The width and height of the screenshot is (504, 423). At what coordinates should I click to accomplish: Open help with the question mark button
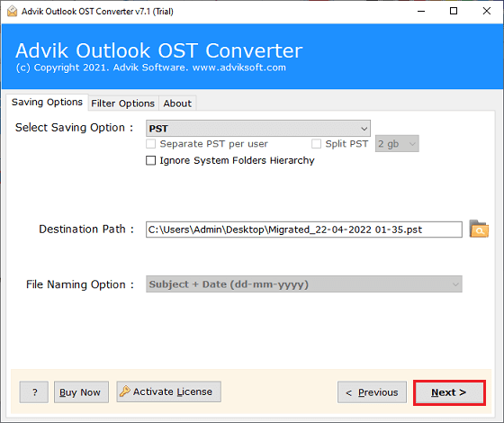[34, 392]
